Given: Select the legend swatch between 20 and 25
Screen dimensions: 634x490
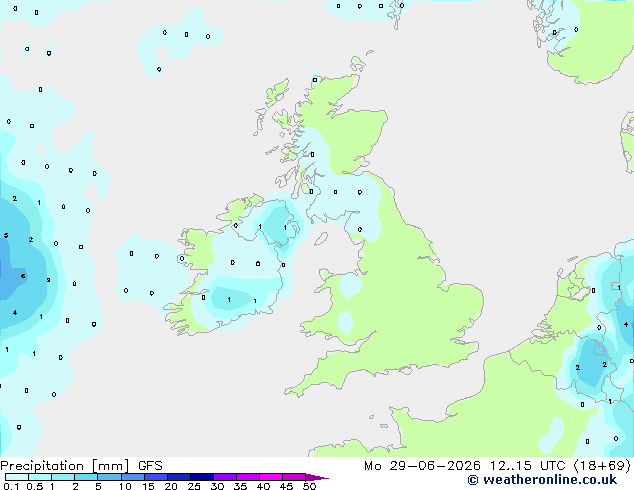Looking at the screenshot, I should pos(178,477).
